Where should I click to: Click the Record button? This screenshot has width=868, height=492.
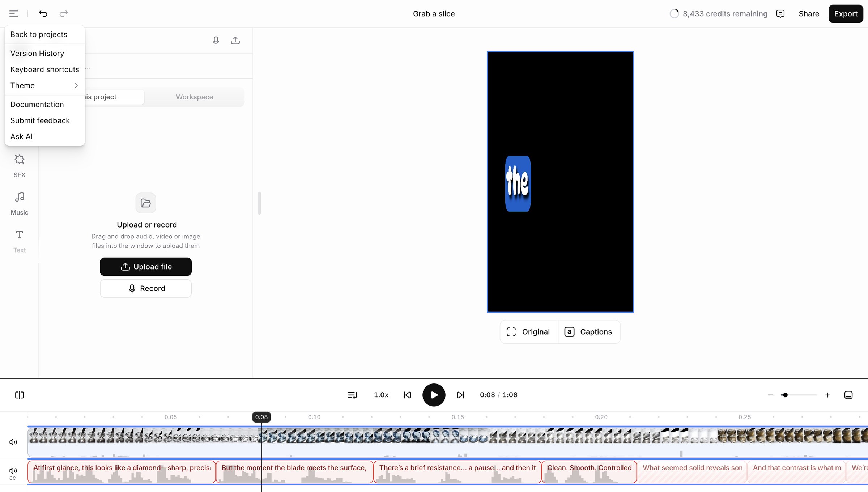[x=146, y=288]
